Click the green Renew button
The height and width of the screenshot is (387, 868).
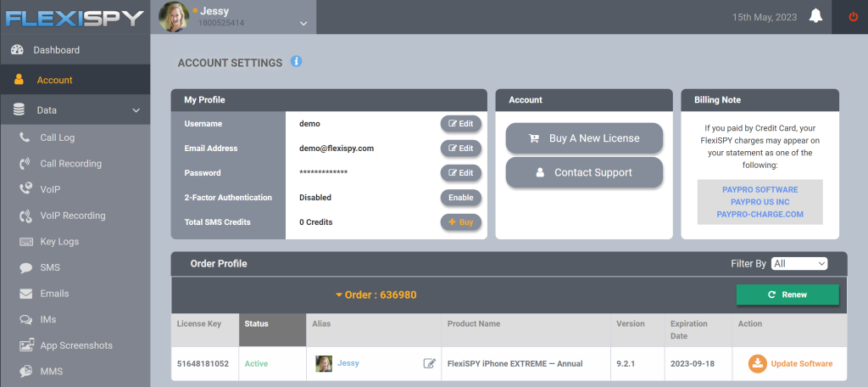pyautogui.click(x=787, y=294)
